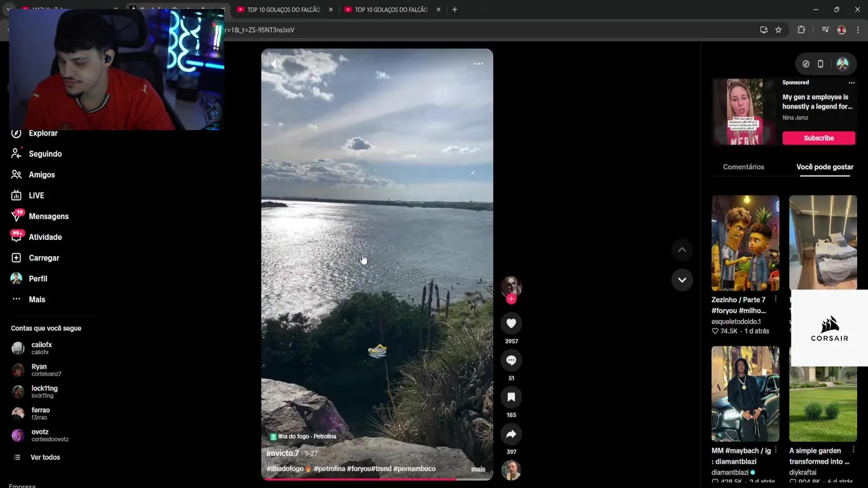
Task: Open Chrome media controls icon
Action: tap(825, 30)
